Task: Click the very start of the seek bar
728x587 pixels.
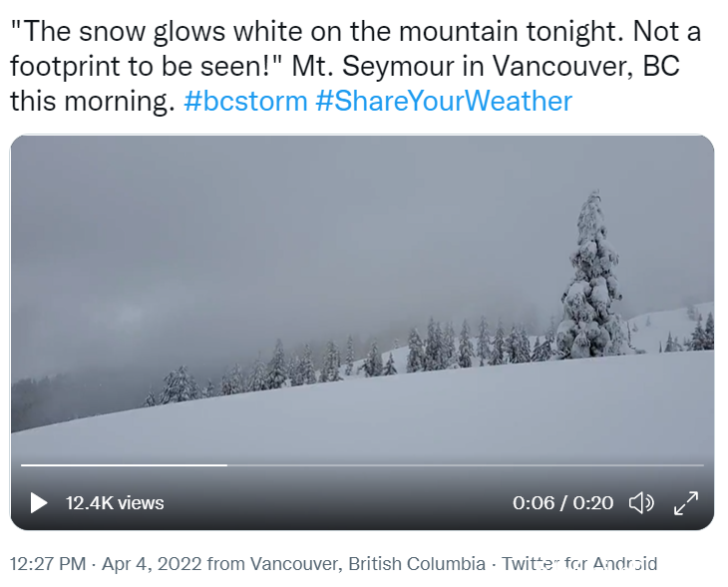Action: pos(22,465)
